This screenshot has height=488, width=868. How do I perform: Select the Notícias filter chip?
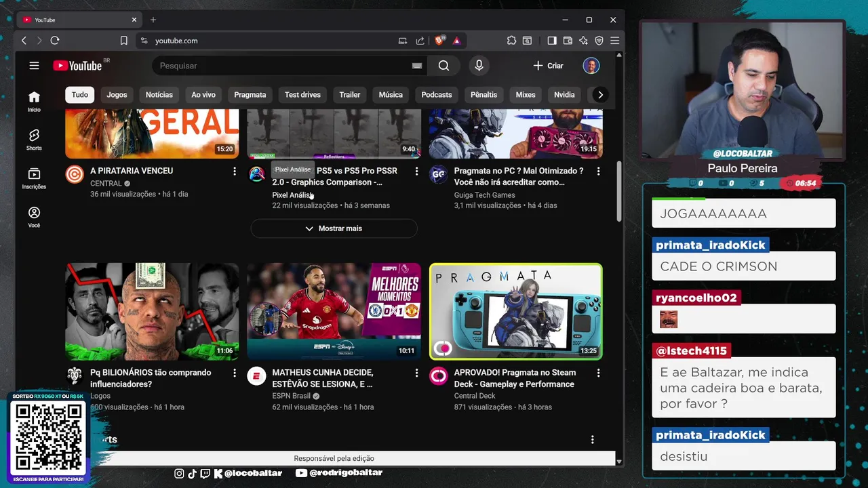coord(159,95)
